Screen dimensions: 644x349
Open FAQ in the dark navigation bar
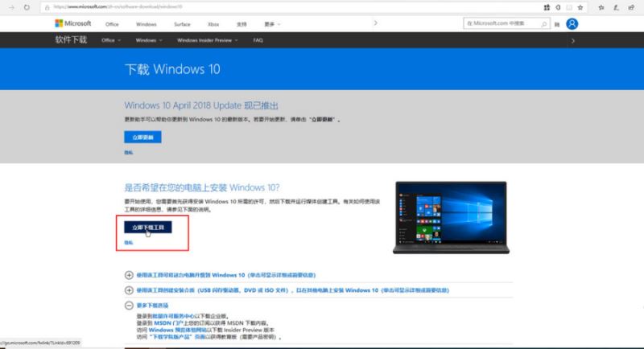point(258,40)
